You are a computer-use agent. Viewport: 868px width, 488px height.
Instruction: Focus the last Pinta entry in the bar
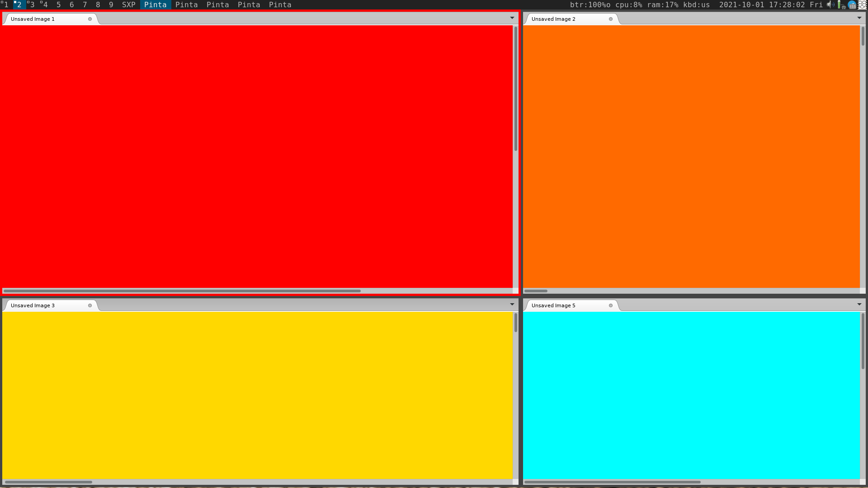(280, 5)
